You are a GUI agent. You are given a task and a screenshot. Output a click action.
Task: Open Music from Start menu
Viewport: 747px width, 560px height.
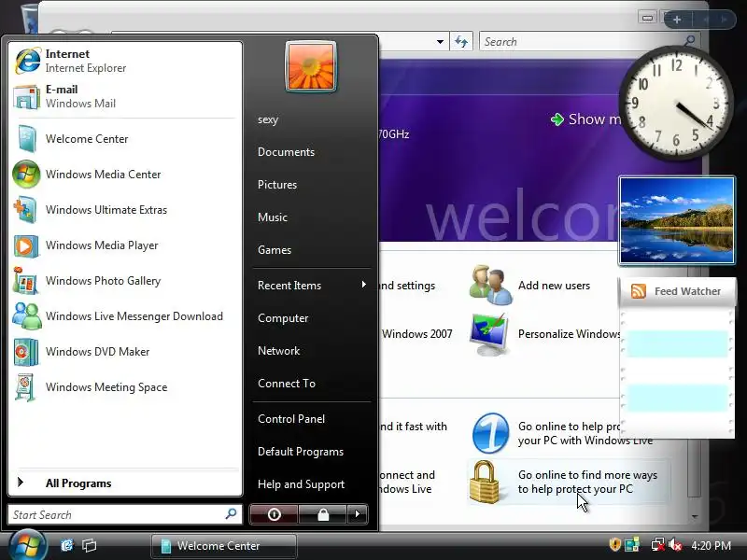[x=273, y=217]
